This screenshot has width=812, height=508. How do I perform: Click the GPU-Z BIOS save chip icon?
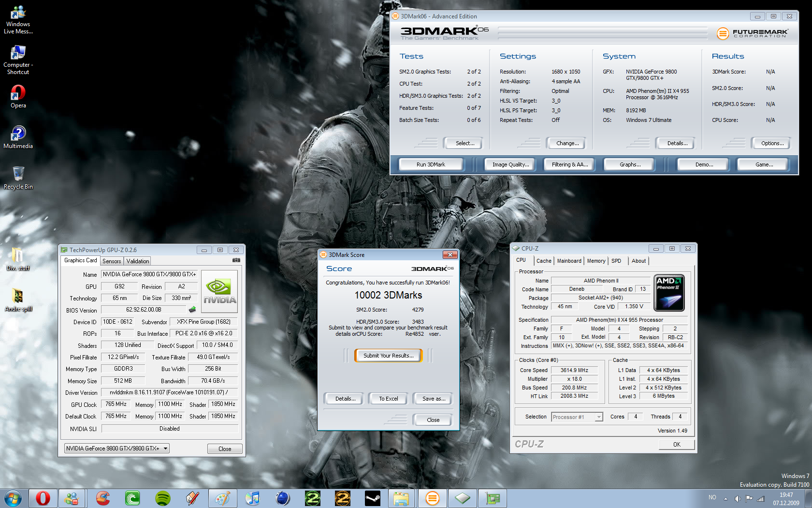(x=192, y=310)
